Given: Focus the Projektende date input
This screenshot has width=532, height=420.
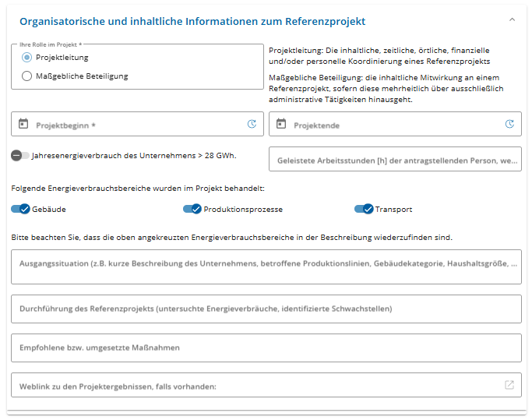Looking at the screenshot, I should [395, 124].
